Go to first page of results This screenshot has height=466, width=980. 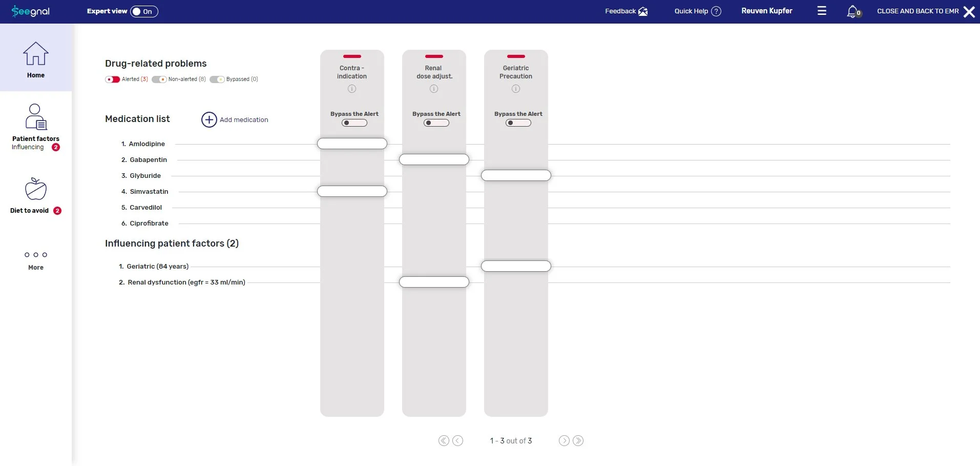pyautogui.click(x=444, y=440)
